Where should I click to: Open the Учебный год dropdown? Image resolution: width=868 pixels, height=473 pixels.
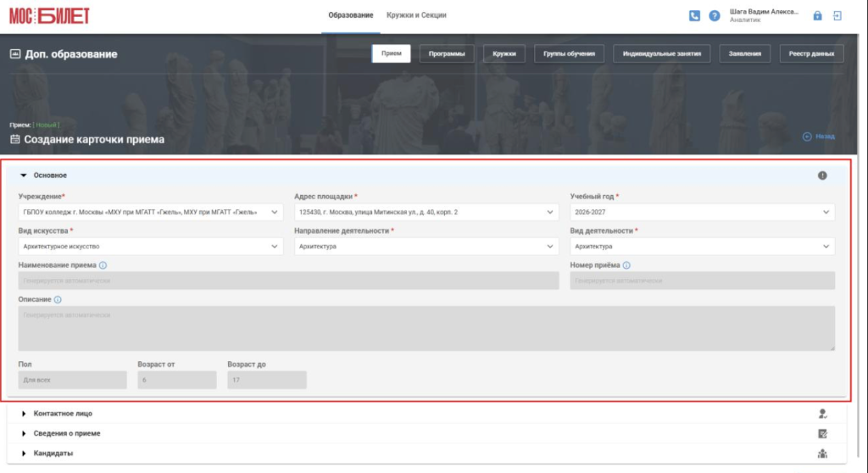click(x=703, y=212)
